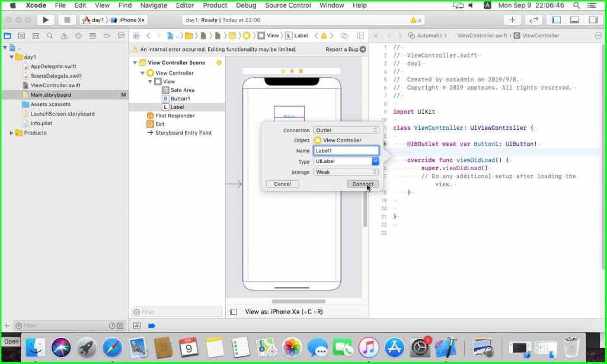The height and width of the screenshot is (364, 607).
Task: Open the Library with plus button
Action: pos(513,20)
